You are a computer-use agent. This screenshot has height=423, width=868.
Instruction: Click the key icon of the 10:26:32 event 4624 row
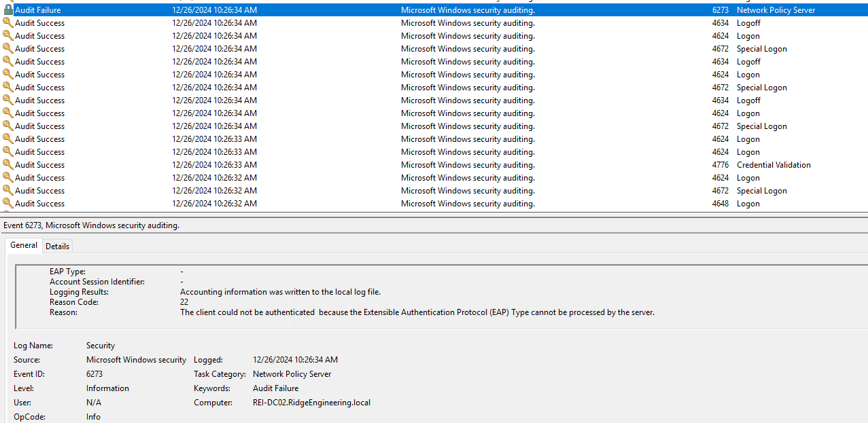coord(8,178)
